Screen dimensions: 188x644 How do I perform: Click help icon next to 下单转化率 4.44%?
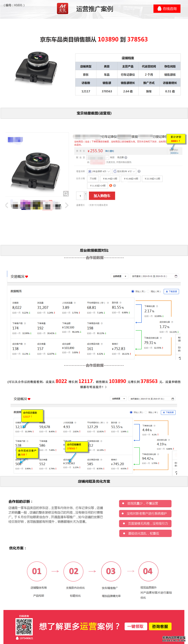[x=154, y=426]
